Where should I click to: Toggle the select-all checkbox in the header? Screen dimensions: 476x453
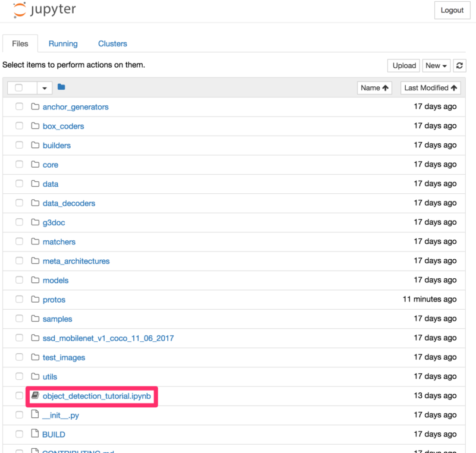(x=19, y=88)
